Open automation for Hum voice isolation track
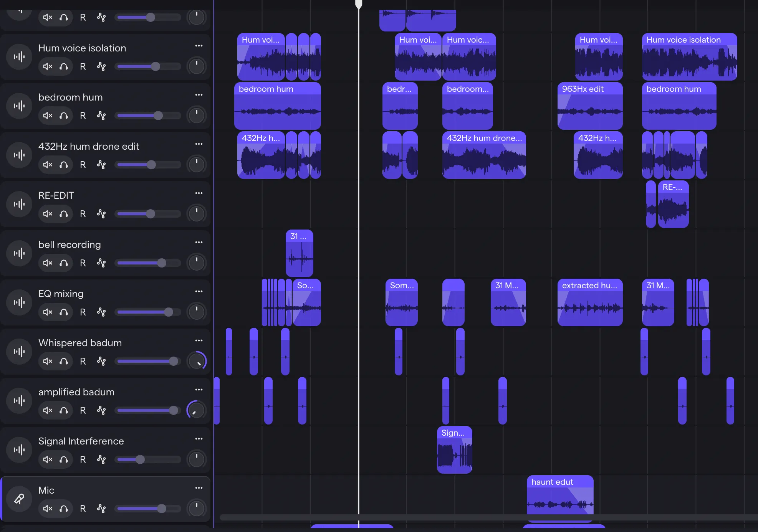Image resolution: width=758 pixels, height=532 pixels. coord(101,66)
